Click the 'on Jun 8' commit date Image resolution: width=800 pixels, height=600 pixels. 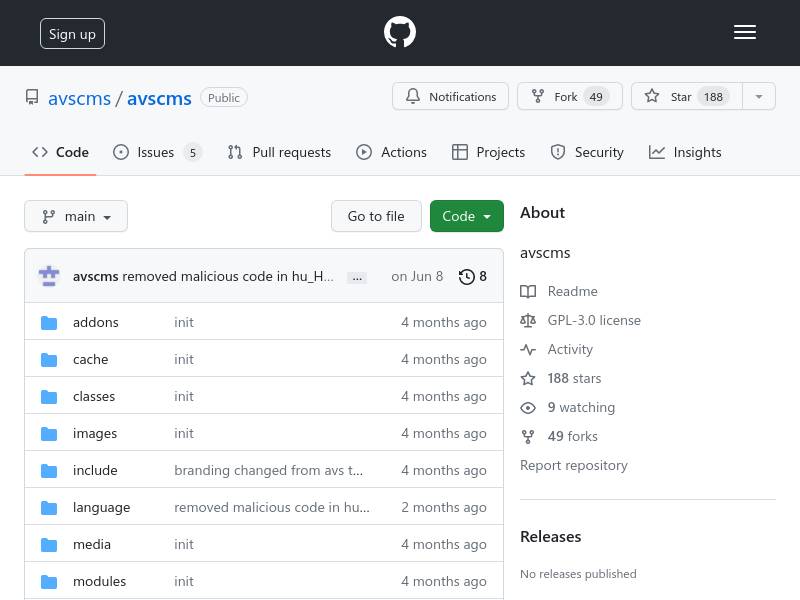click(x=417, y=277)
